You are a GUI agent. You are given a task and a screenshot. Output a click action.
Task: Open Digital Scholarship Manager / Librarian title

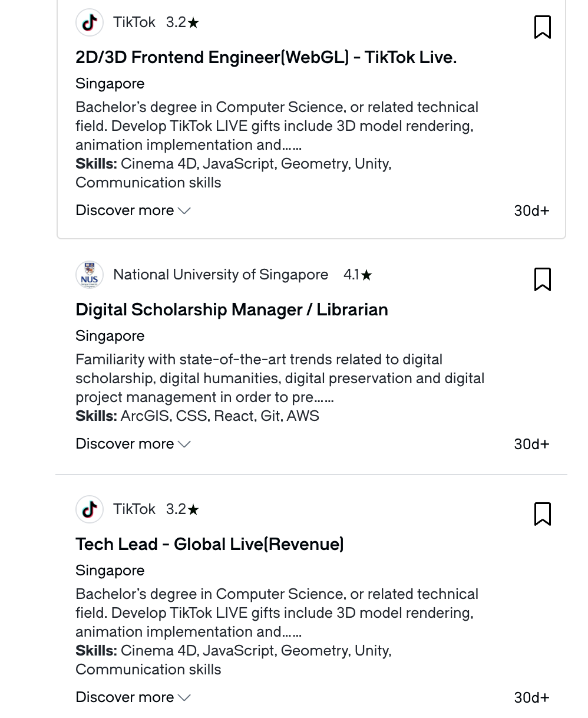[232, 309]
